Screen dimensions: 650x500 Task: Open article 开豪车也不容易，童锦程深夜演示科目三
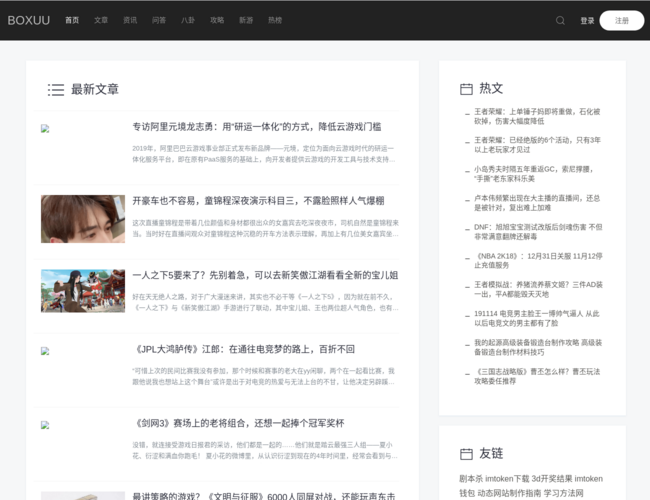point(258,201)
